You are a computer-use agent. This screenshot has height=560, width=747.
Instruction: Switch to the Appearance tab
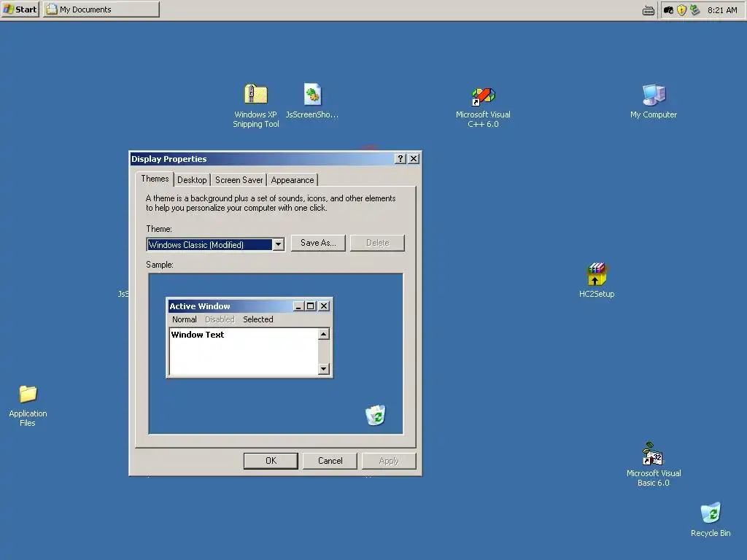pyautogui.click(x=292, y=180)
